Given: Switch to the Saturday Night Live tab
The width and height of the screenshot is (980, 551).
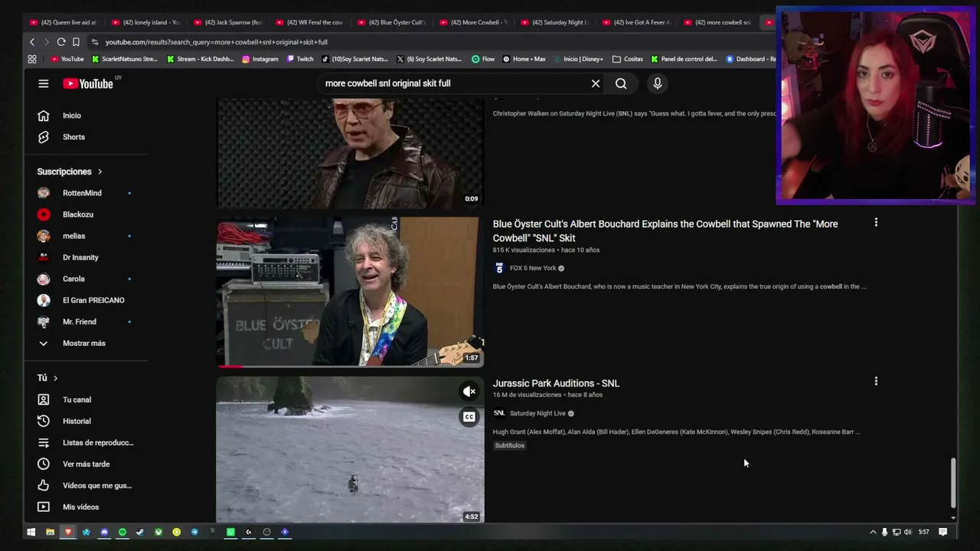Looking at the screenshot, I should (x=555, y=22).
